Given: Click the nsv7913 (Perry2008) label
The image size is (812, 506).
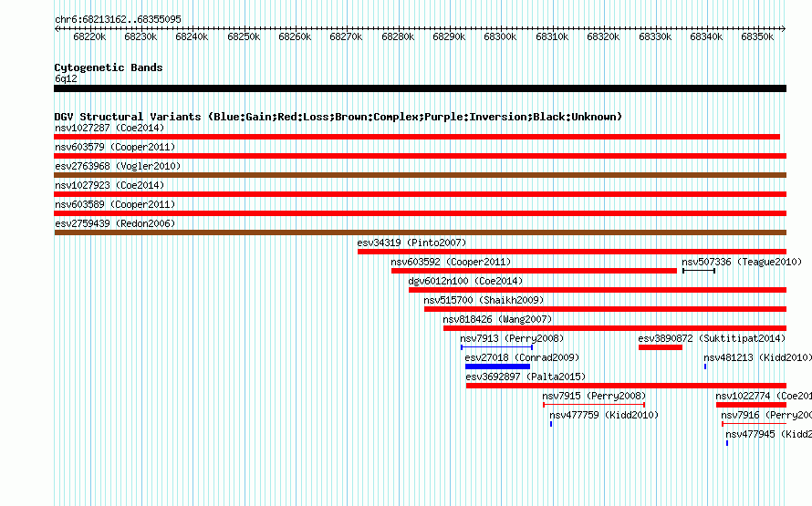Looking at the screenshot, I should [512, 338].
